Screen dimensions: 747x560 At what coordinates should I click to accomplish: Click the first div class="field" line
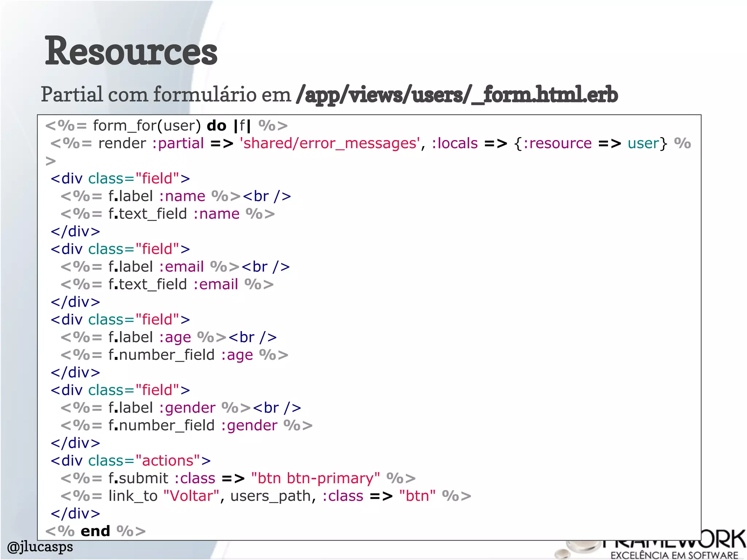[120, 178]
